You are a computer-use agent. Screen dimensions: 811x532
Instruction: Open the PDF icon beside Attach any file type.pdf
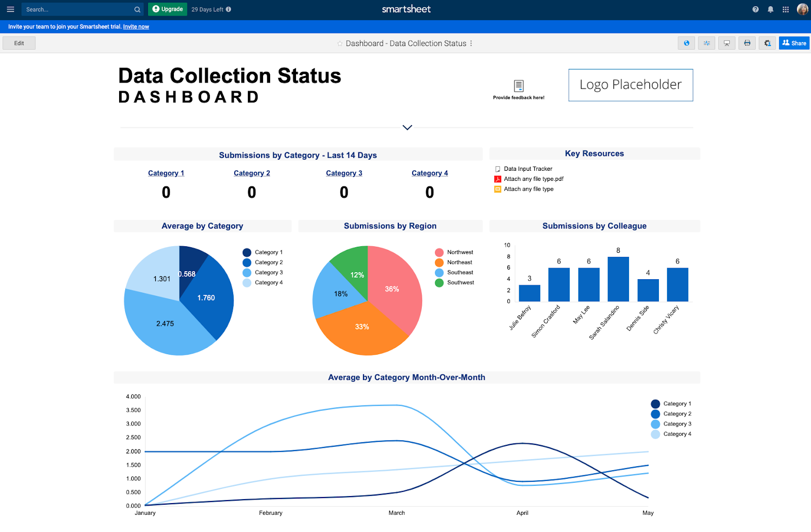pyautogui.click(x=497, y=178)
